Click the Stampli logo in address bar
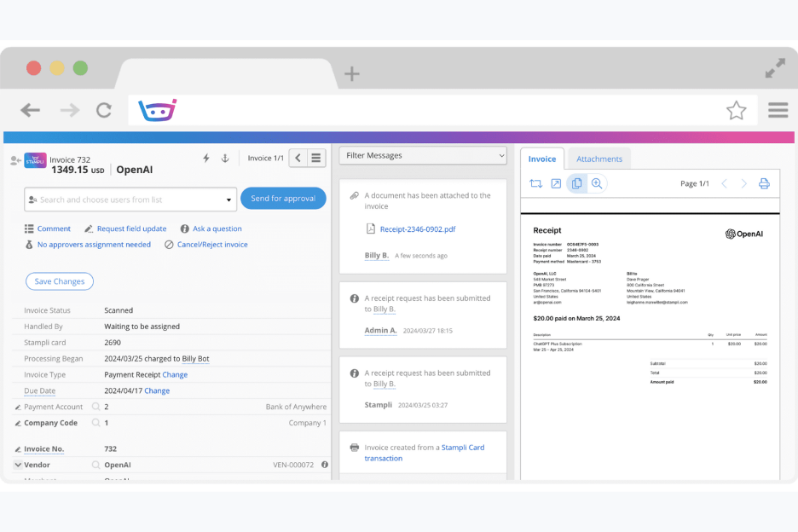This screenshot has width=798, height=532. 157,110
